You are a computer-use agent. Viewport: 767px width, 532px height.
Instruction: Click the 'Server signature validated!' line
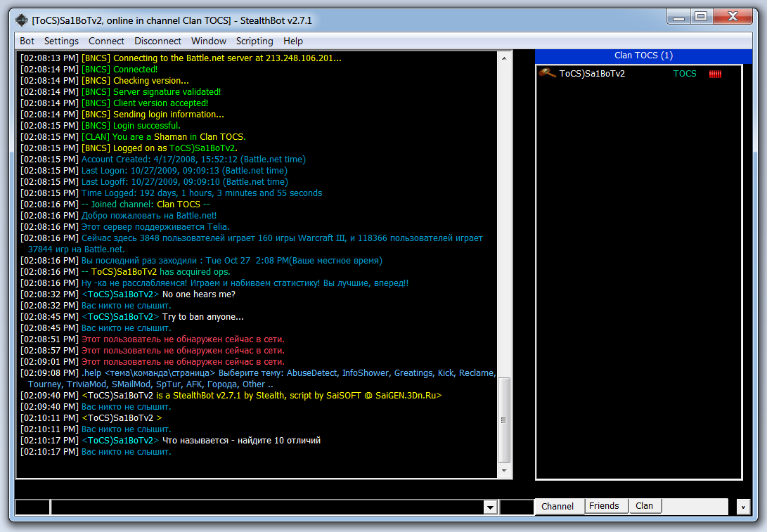coord(121,92)
